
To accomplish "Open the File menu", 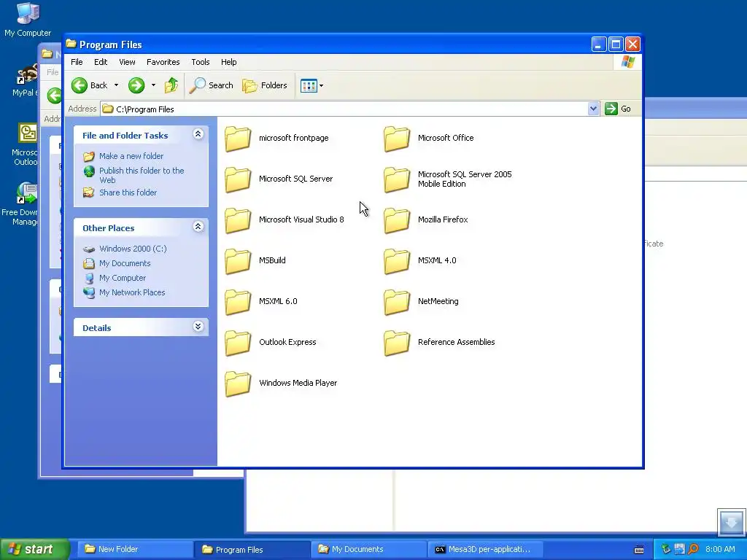I will pos(77,63).
